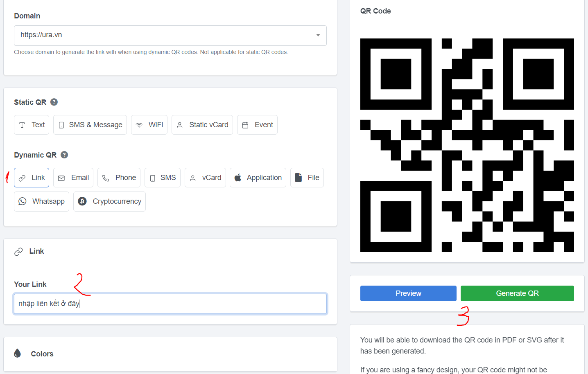Open the Domain dropdown showing https://ura.vn
The width and height of the screenshot is (588, 374).
[164, 35]
